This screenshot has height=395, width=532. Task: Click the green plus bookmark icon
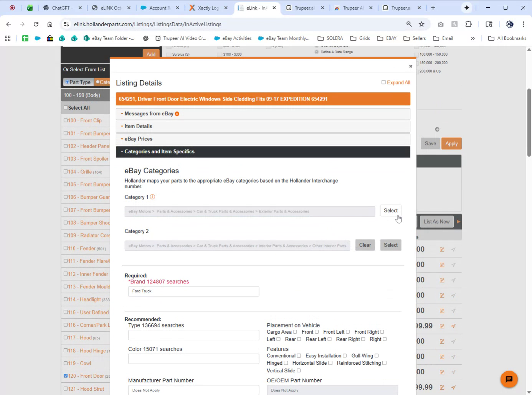(25, 38)
